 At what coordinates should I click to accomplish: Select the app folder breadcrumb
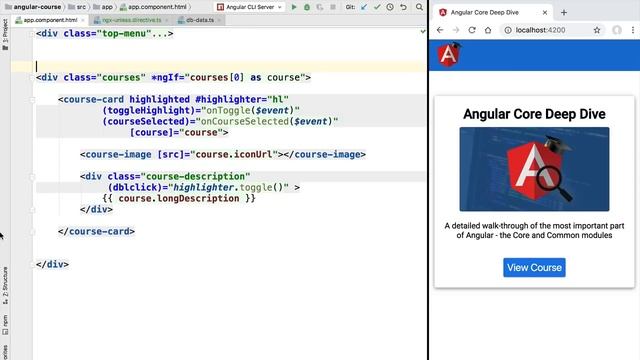(103, 7)
